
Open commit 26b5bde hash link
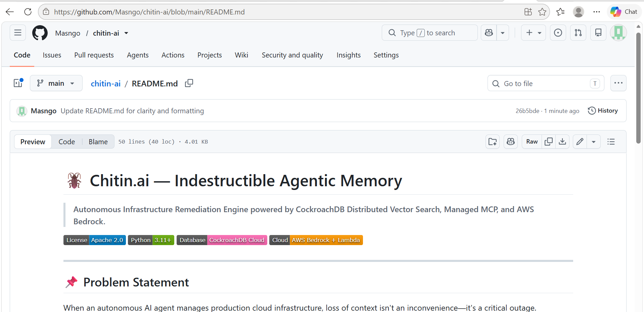[x=527, y=111]
